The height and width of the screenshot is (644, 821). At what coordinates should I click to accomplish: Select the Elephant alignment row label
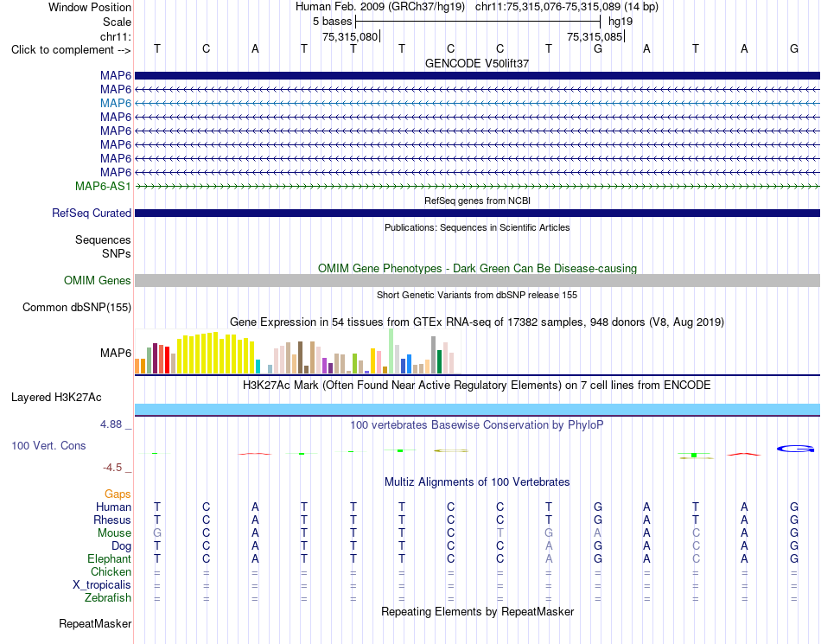click(x=109, y=558)
